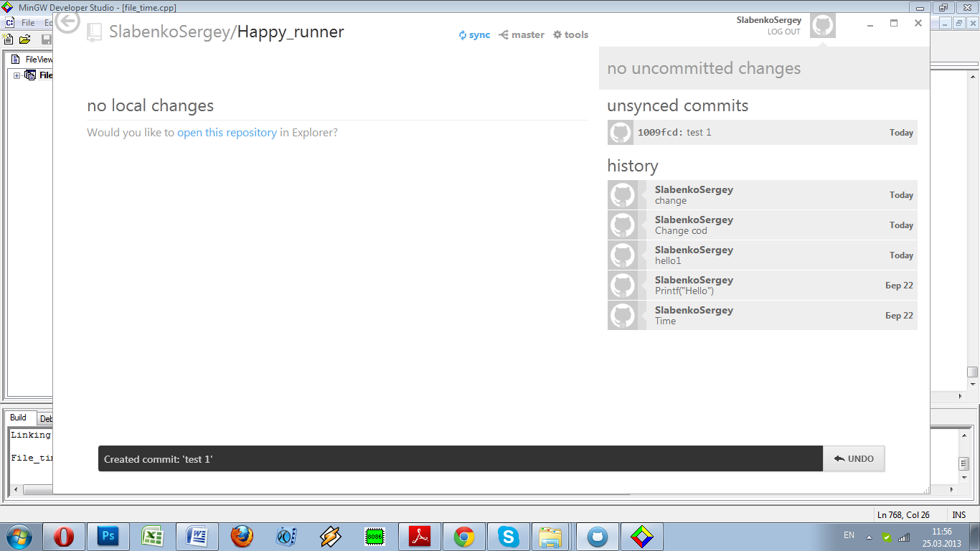Select the FileView tab in MinGW Studio
This screenshot has width=980, height=551.
pyautogui.click(x=32, y=60)
